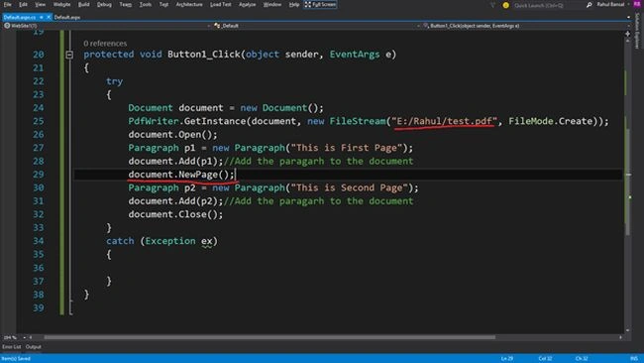Open the Output panel tab
This screenshot has width=644, height=363.
click(x=34, y=347)
